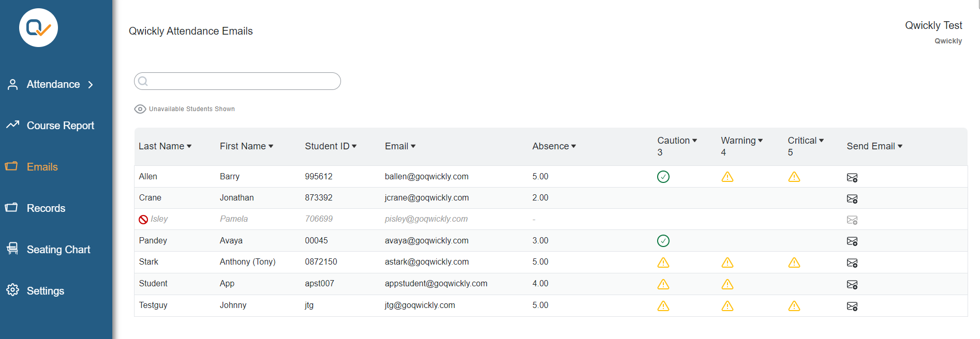Toggle Unavailable Students Shown eye icon
The image size is (980, 339).
click(x=140, y=109)
